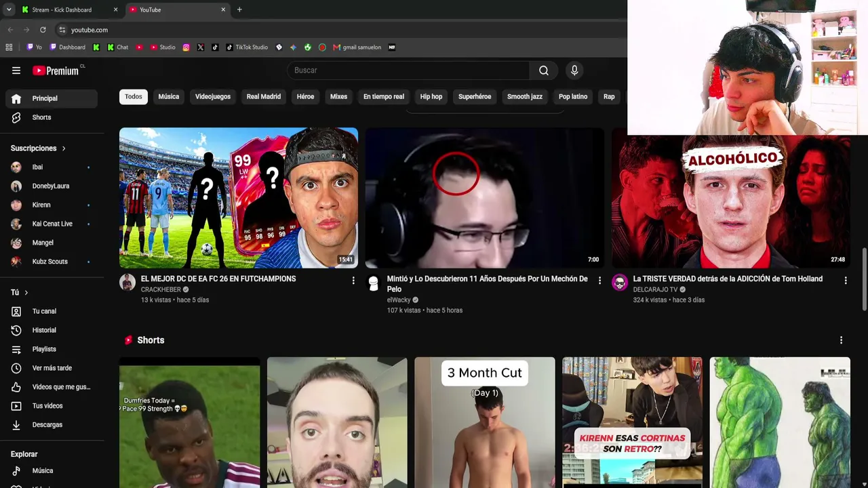Open Historial watch history
This screenshot has width=868, height=488.
(52, 330)
